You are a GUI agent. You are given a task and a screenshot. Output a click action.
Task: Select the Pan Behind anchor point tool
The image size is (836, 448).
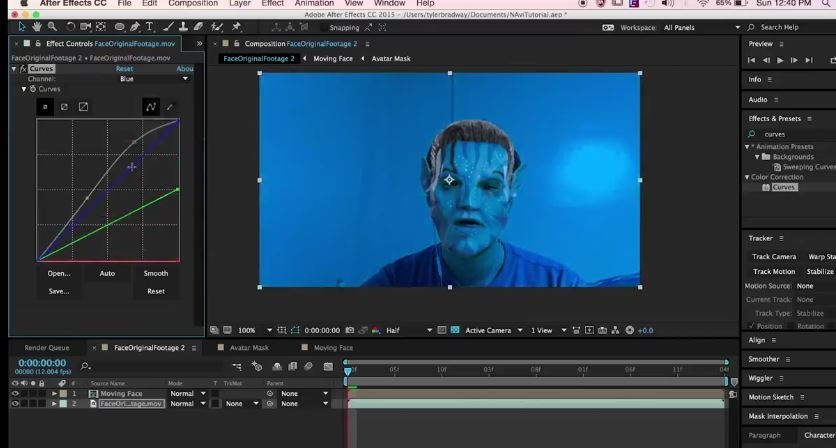(101, 27)
